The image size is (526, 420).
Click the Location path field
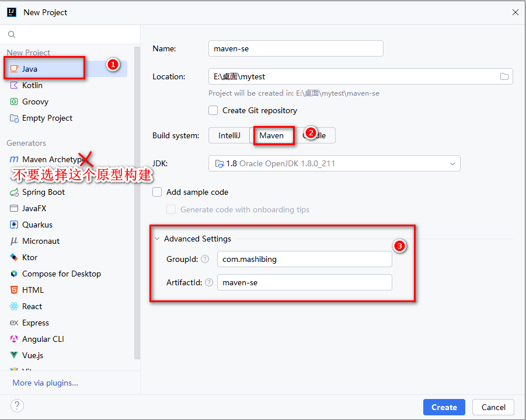click(361, 76)
